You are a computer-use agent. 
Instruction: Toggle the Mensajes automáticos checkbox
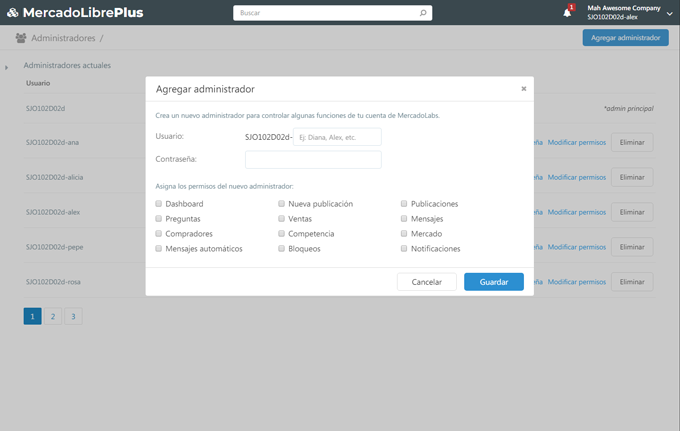[158, 249]
